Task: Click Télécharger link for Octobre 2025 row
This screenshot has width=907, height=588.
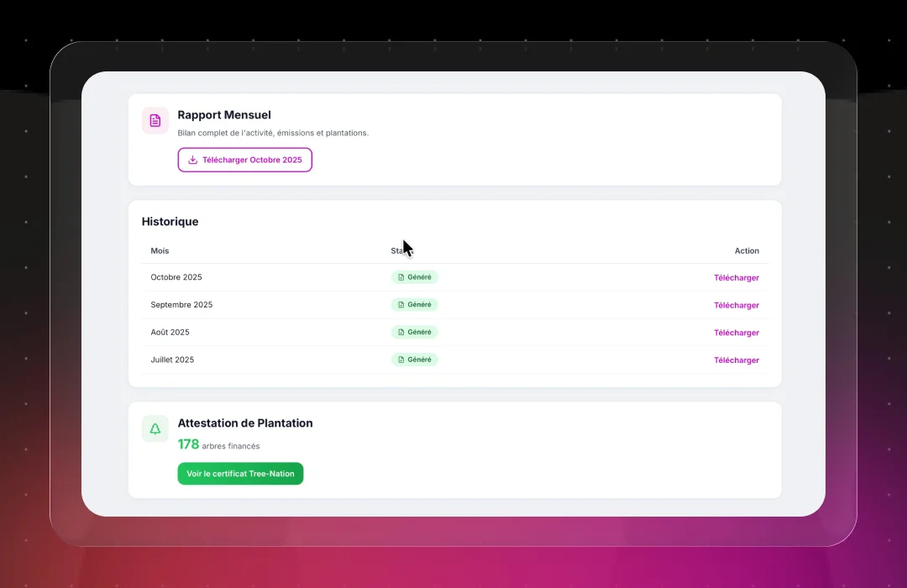Action: [x=737, y=278]
